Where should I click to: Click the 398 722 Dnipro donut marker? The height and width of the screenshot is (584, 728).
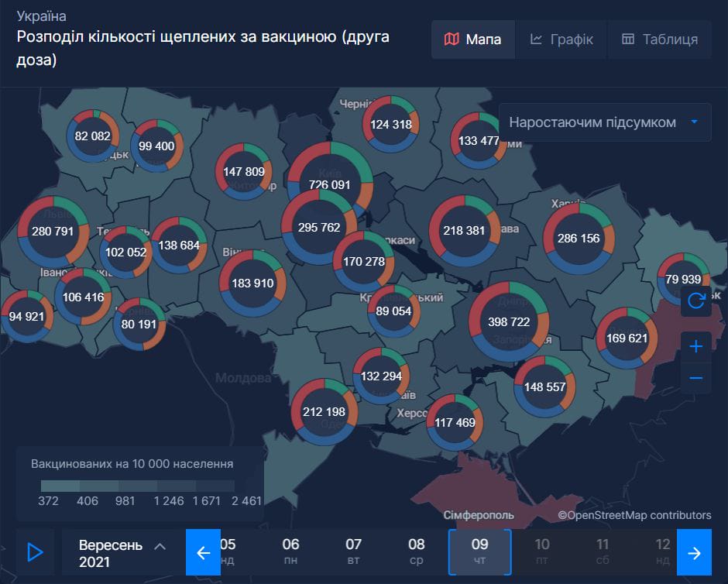[509, 321]
